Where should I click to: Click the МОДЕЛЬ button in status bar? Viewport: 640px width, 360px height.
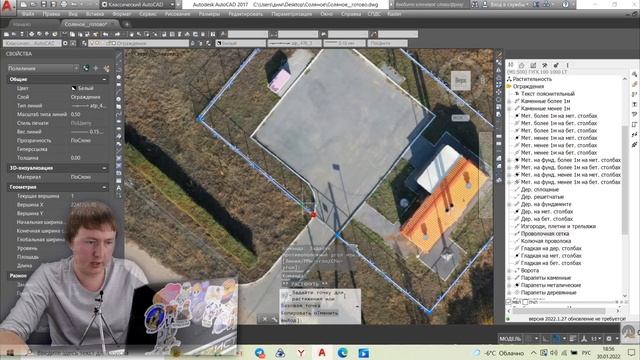tap(510, 338)
